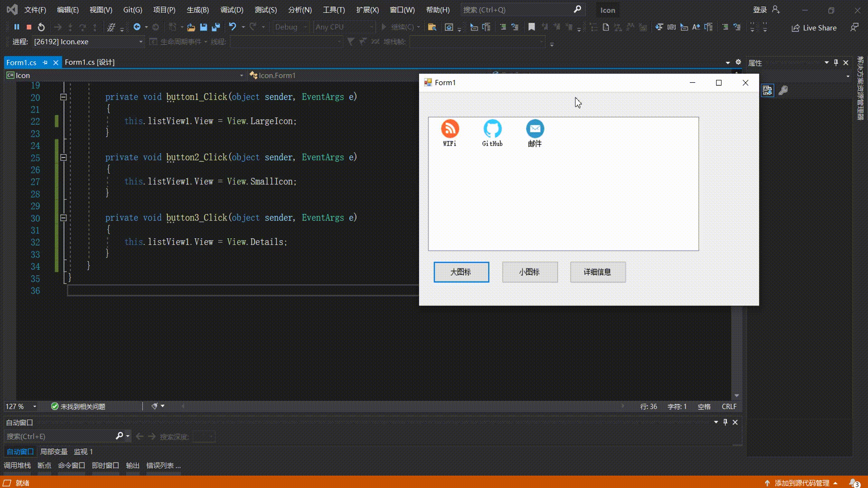Collapse the button2_Click method outline box
Screen dimensions: 868x488
63,157
